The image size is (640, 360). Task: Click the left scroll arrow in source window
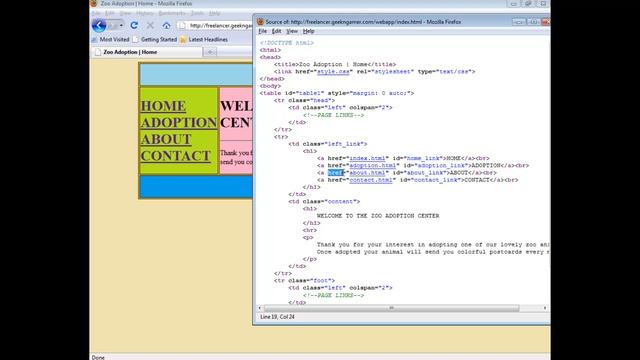260,308
